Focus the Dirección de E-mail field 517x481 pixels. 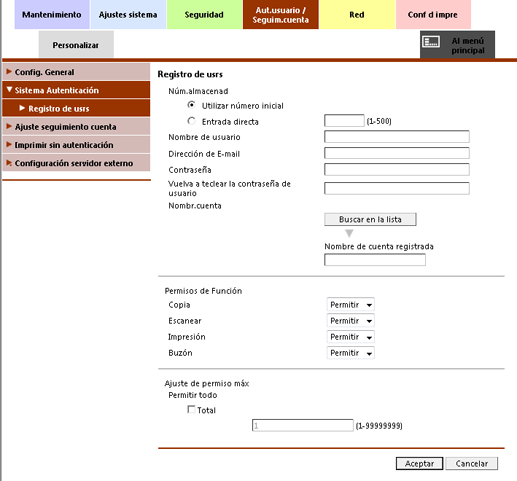pos(397,153)
